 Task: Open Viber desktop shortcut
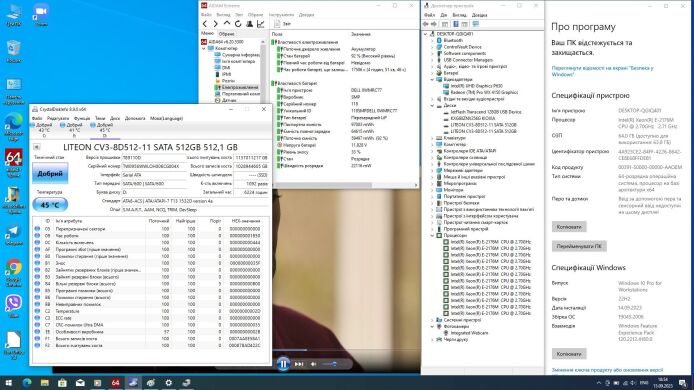click(x=14, y=306)
